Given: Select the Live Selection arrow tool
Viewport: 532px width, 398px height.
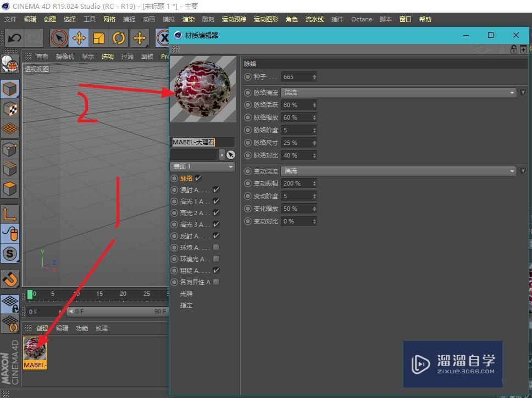Looking at the screenshot, I should (x=59, y=38).
